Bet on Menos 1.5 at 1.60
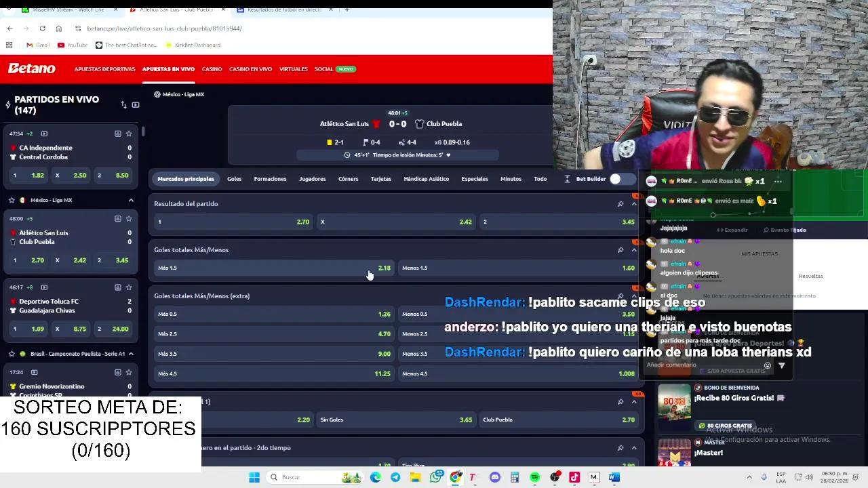868x488 pixels. click(x=518, y=268)
